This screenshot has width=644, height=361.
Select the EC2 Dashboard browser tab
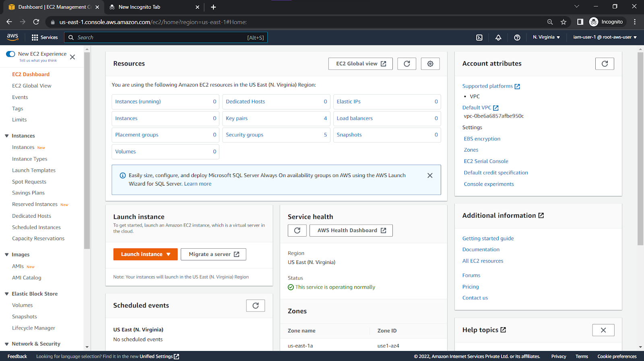54,7
